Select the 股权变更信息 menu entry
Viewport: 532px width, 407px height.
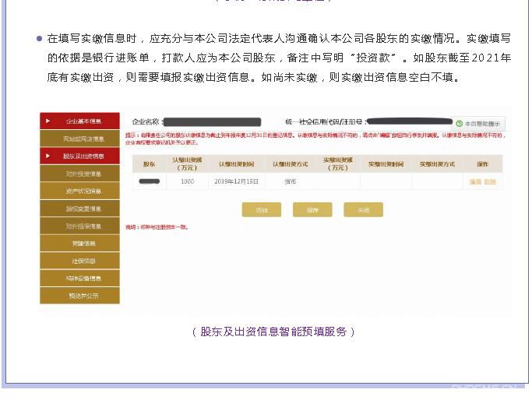click(x=83, y=209)
